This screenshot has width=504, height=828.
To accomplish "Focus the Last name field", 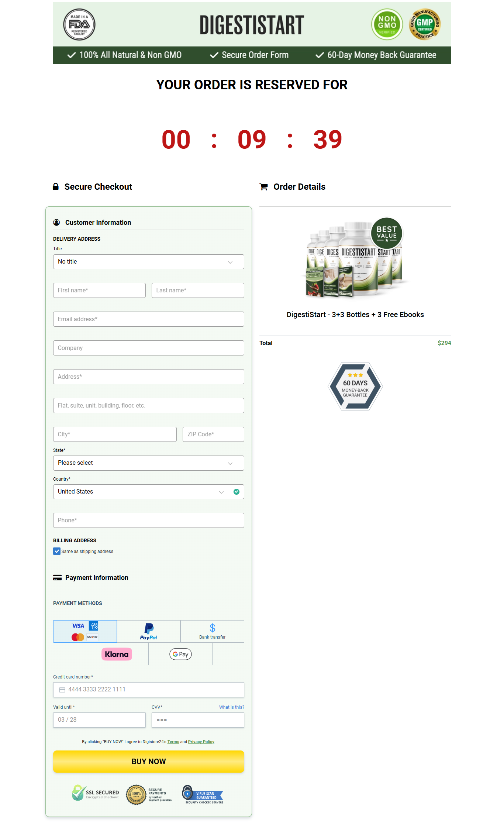I will pyautogui.click(x=198, y=291).
